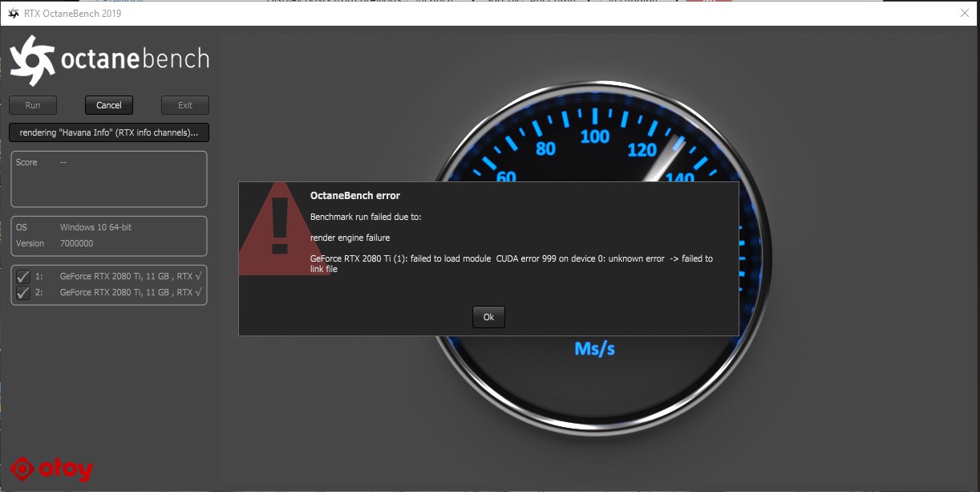Click the "Benchmark run failed due to:" text
Image resolution: width=980 pixels, height=492 pixels.
[x=366, y=217]
